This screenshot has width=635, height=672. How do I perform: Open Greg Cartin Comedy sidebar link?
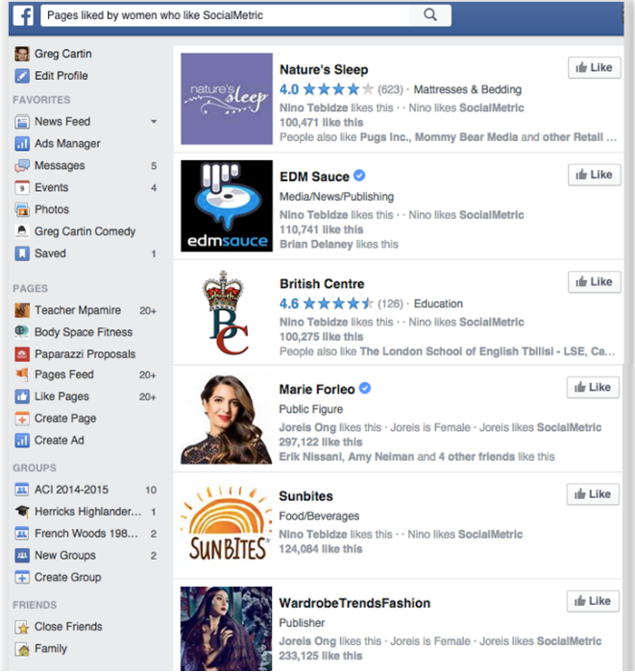[x=85, y=231]
